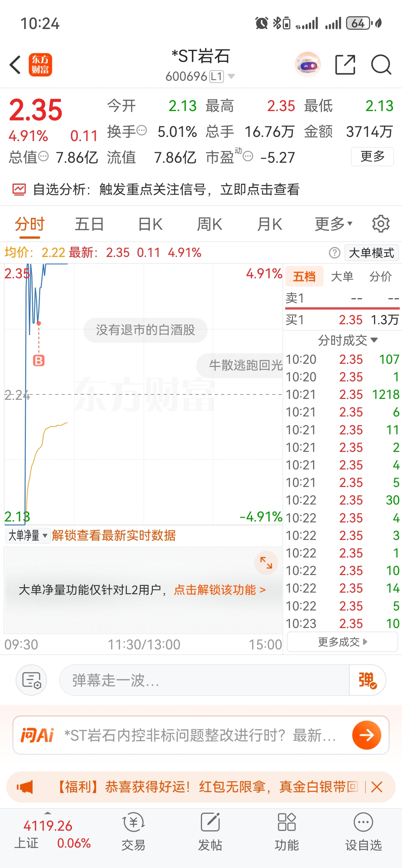Image resolution: width=402 pixels, height=868 pixels.
Task: Tap question mark help icon near 大单模式
Action: coord(335,253)
